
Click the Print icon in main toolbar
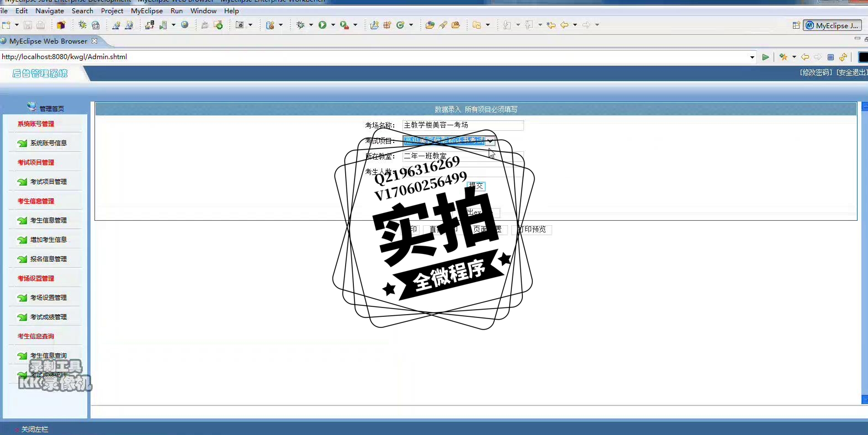tap(40, 25)
